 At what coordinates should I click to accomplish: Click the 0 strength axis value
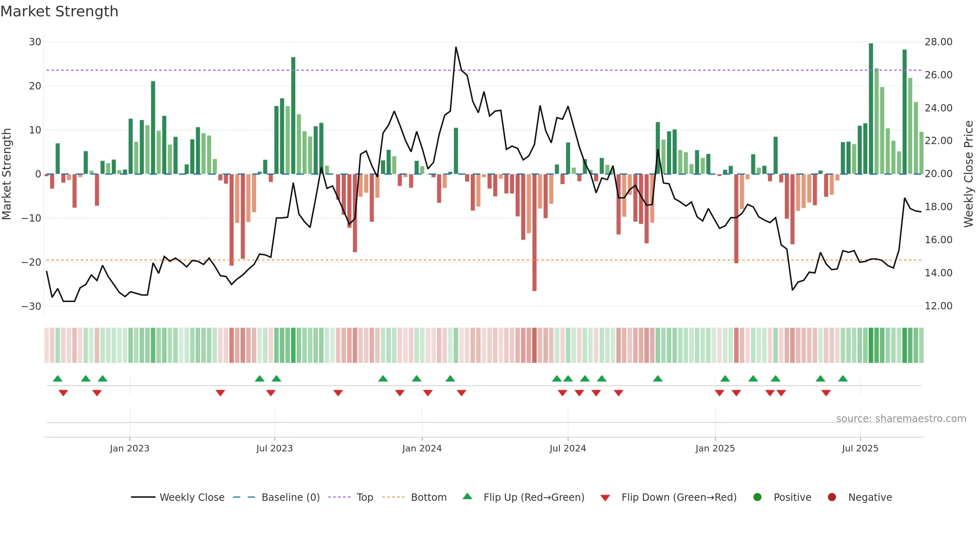point(38,174)
